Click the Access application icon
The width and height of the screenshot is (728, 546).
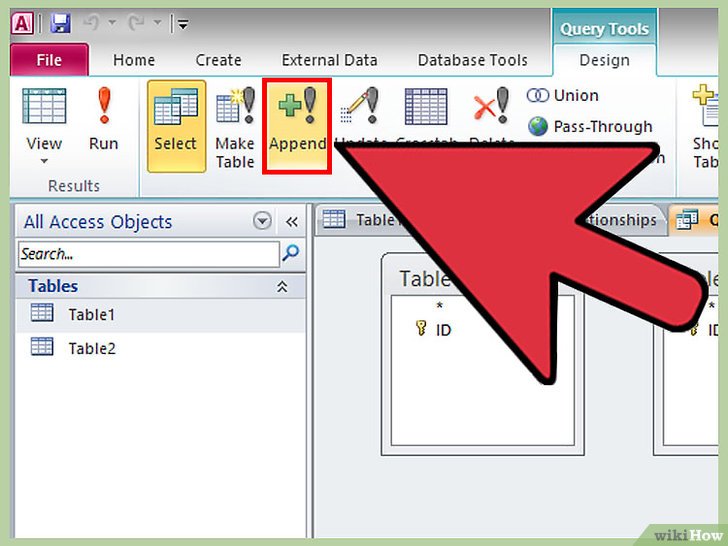tap(22, 23)
